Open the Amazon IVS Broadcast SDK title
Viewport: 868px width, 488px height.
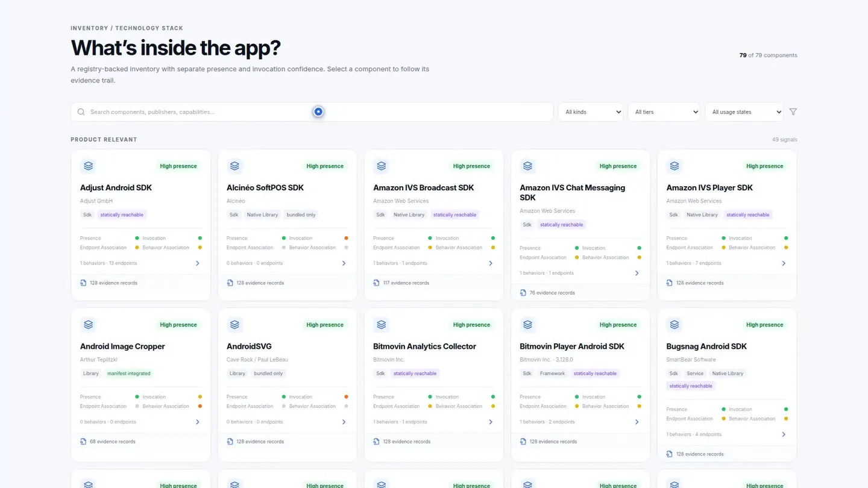pos(424,188)
